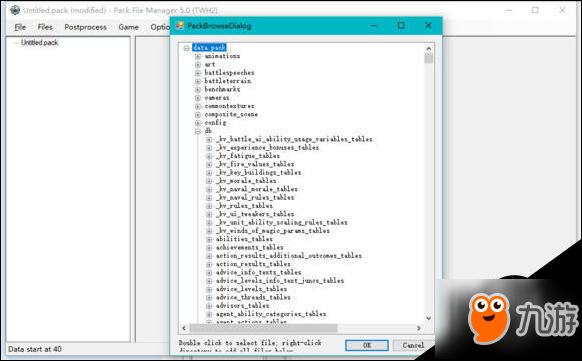Open the Game menu
Viewport: 582px width, 361px height.
(128, 27)
